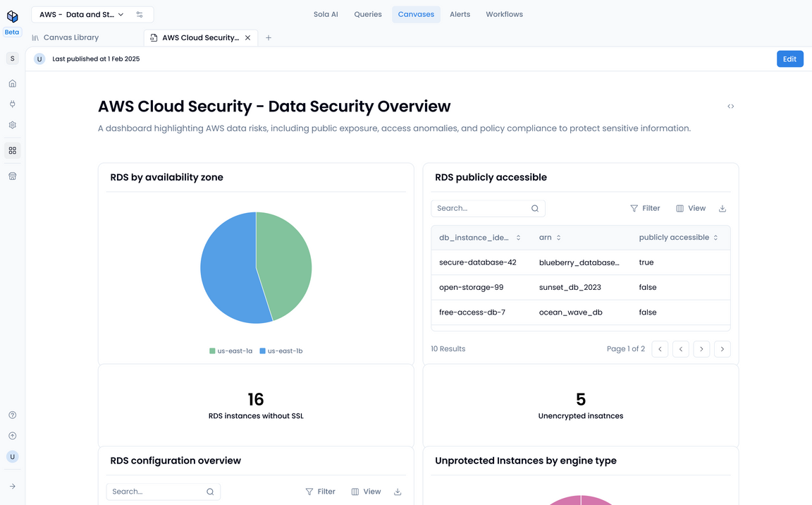Toggle the us-east-1b legend item
812x505 pixels.
pos(281,351)
